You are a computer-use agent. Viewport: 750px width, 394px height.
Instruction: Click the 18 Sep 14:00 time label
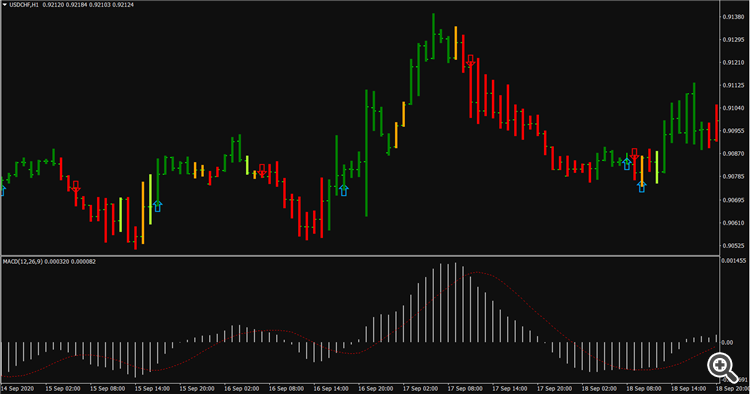point(689,389)
